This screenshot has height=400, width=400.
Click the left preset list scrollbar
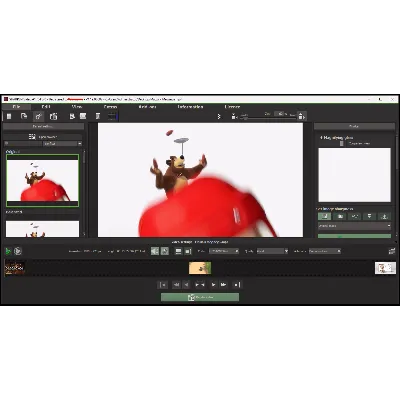(x=84, y=193)
